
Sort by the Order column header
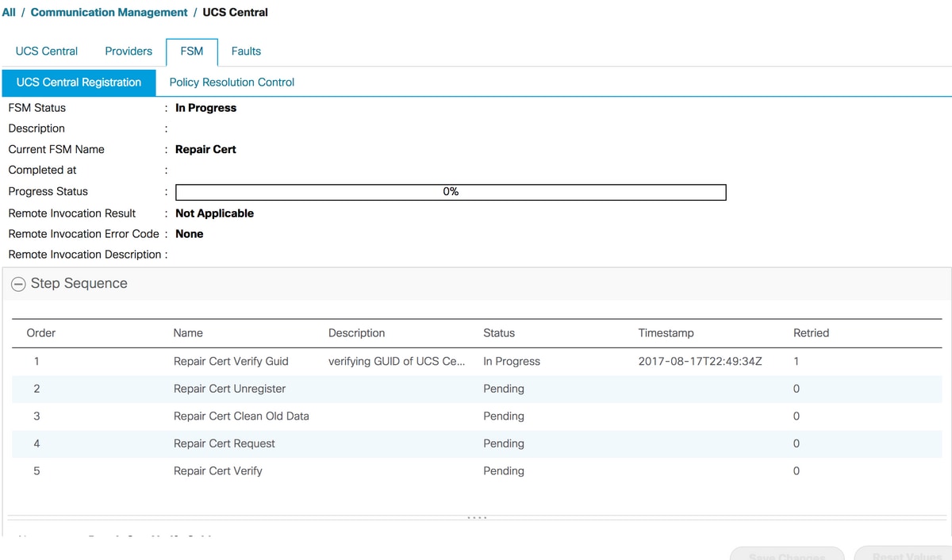click(x=40, y=333)
